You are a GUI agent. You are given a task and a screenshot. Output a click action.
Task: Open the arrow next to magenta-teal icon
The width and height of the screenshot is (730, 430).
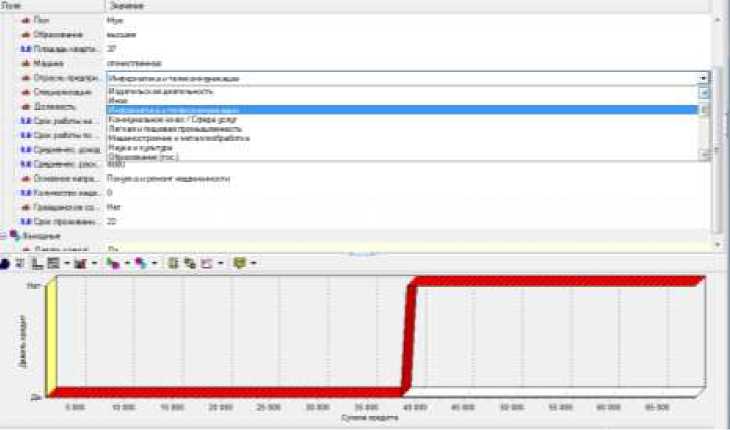click(155, 263)
